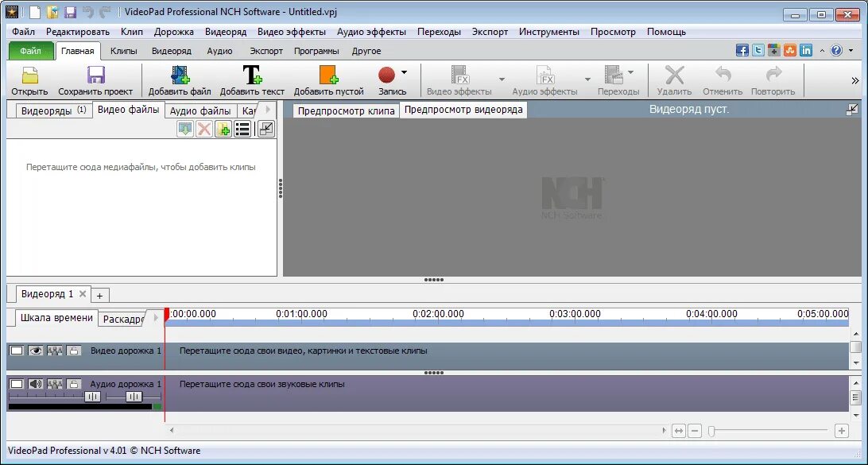Click the Twitter share icon

pyautogui.click(x=758, y=50)
